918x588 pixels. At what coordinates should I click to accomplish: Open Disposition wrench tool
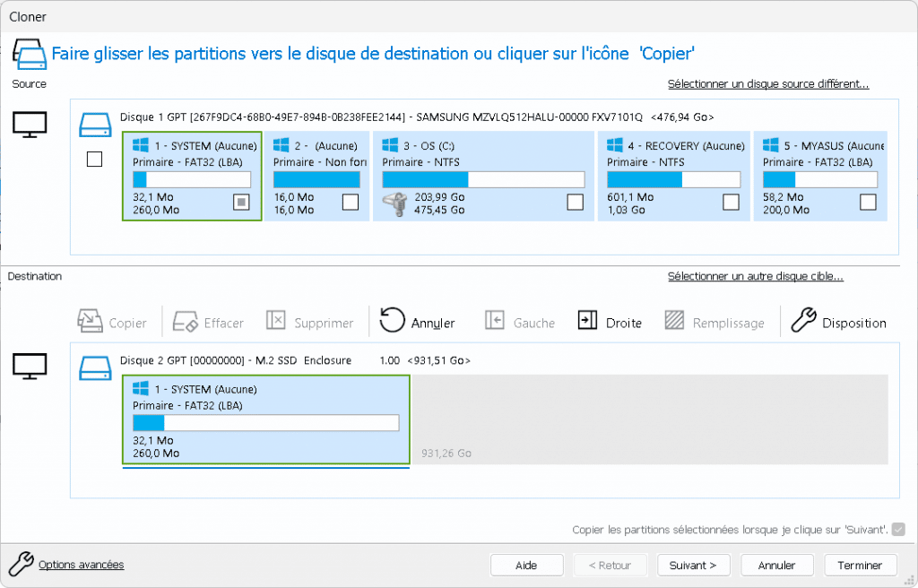pyautogui.click(x=804, y=322)
